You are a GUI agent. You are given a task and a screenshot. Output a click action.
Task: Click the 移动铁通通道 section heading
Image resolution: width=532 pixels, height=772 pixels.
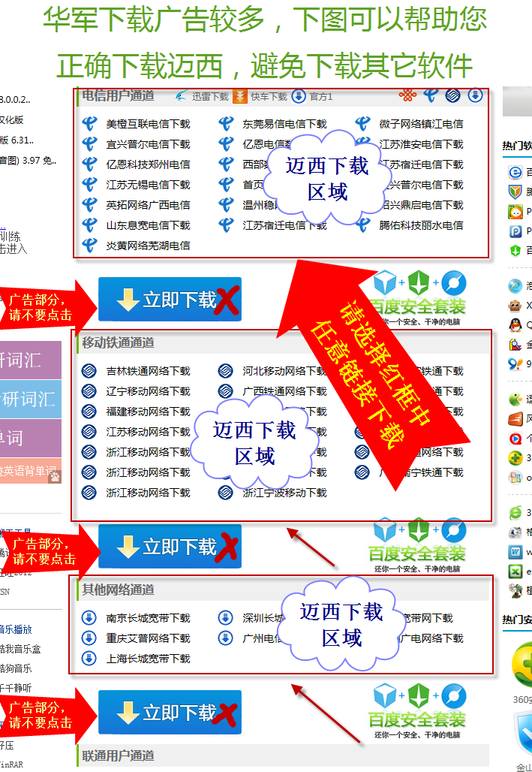tap(118, 342)
